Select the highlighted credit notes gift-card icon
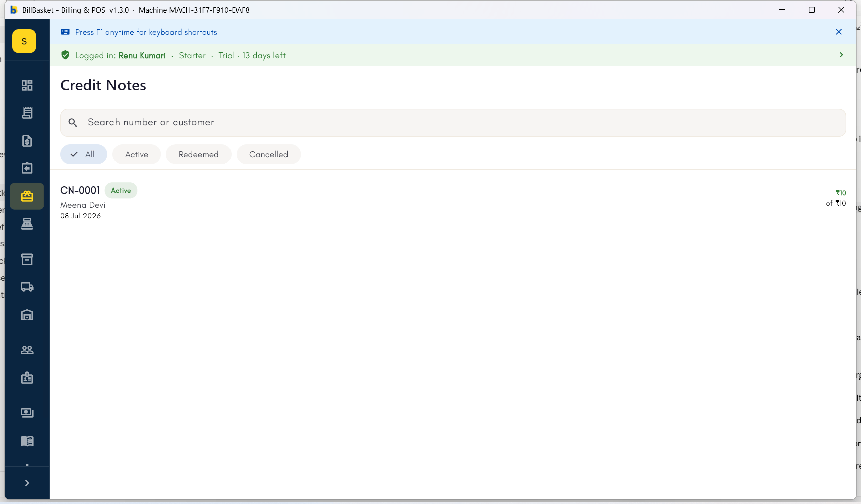Screen dimensions: 861x504 (x=27, y=196)
